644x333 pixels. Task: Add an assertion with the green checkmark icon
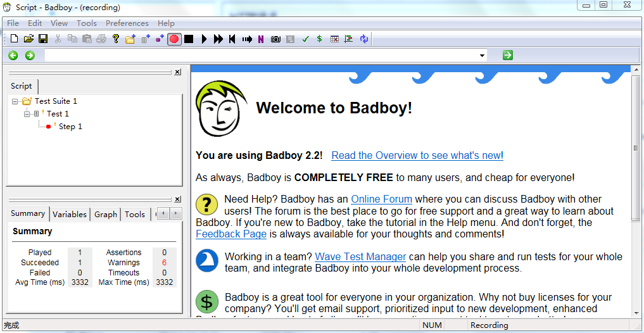[x=305, y=39]
